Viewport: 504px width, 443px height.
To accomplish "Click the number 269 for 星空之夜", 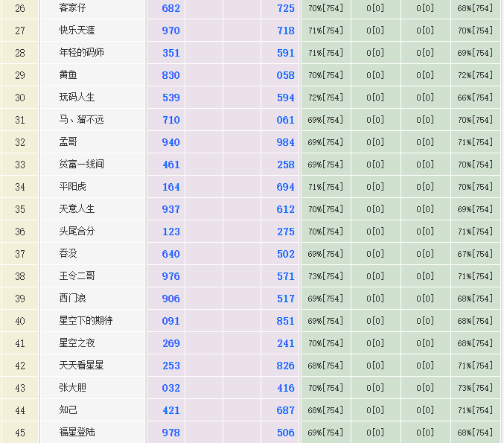I will 171,343.
